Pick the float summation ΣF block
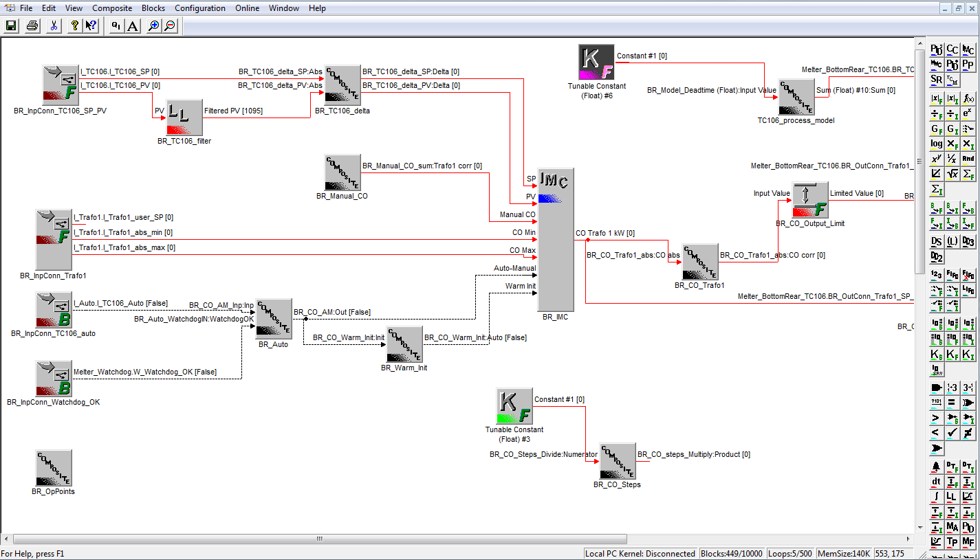Viewport: 980px width, 560px height. point(968,173)
